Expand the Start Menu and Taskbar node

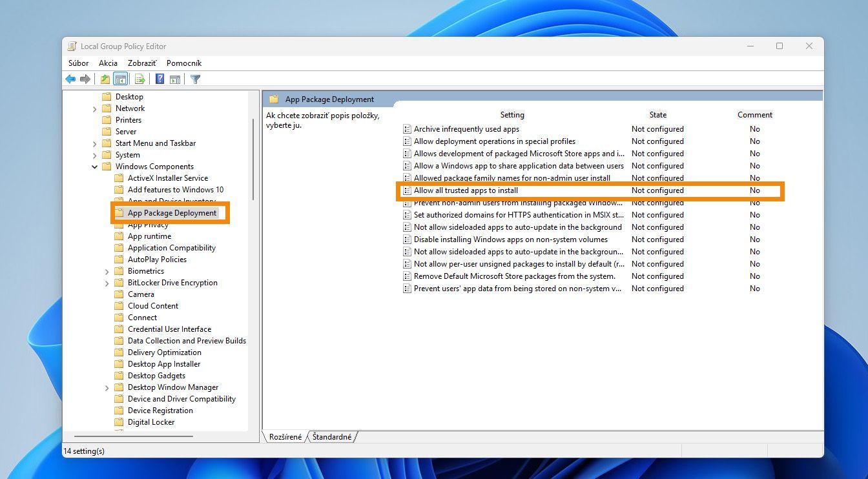[x=95, y=143]
